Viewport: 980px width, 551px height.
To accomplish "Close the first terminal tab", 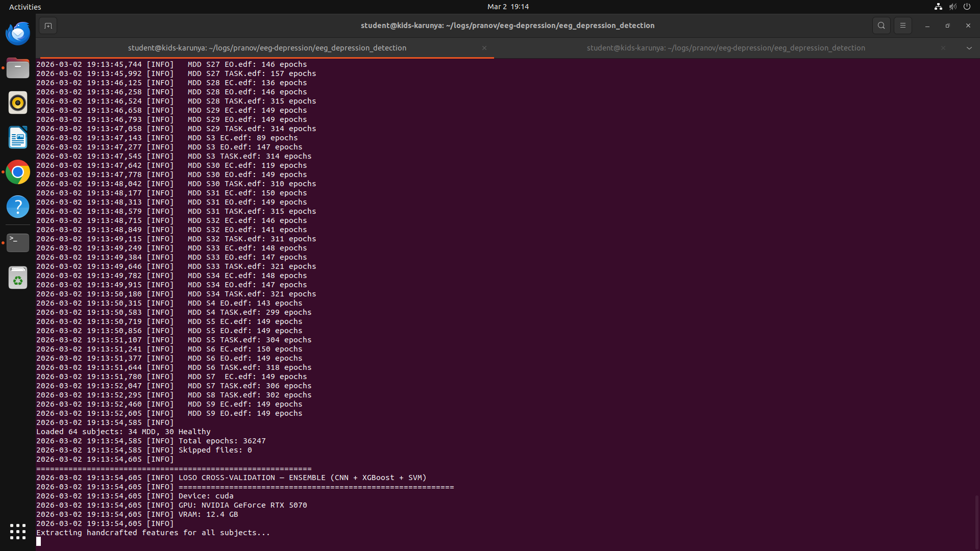I will [484, 48].
